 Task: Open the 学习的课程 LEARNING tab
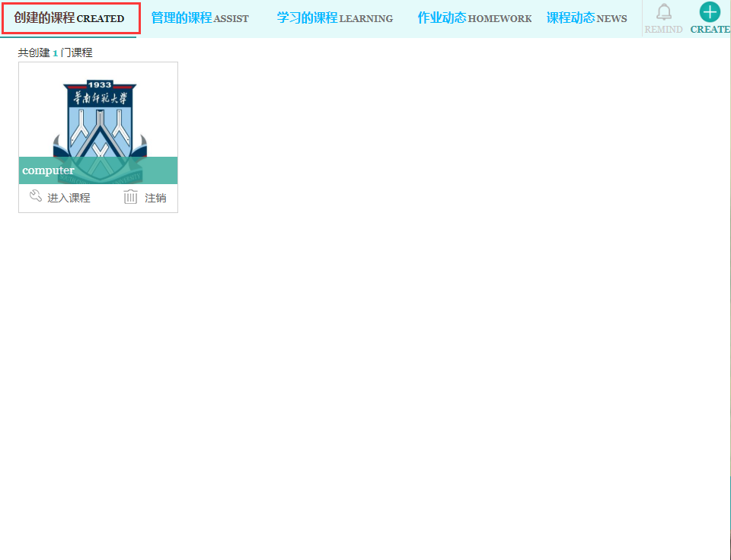pyautogui.click(x=334, y=18)
